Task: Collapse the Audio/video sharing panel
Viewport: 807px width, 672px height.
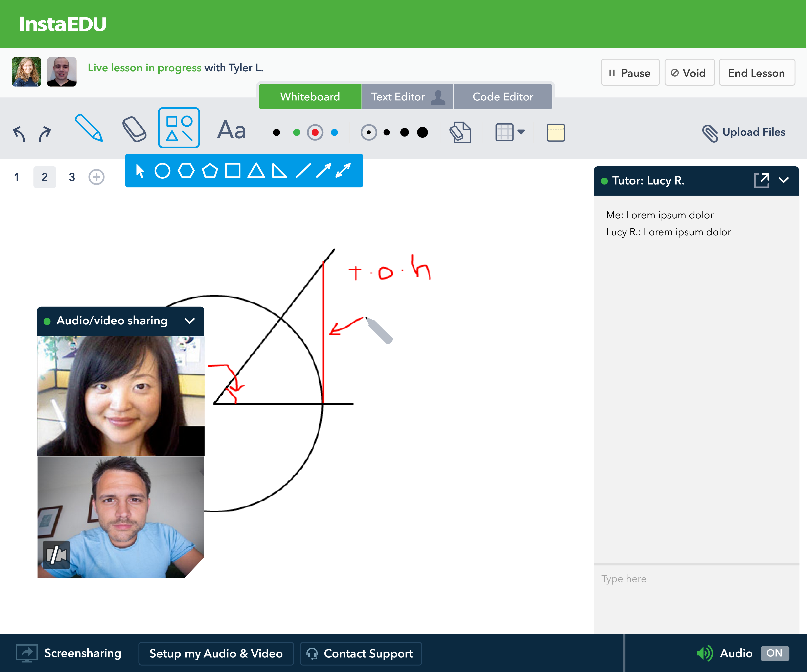Action: pyautogui.click(x=189, y=321)
